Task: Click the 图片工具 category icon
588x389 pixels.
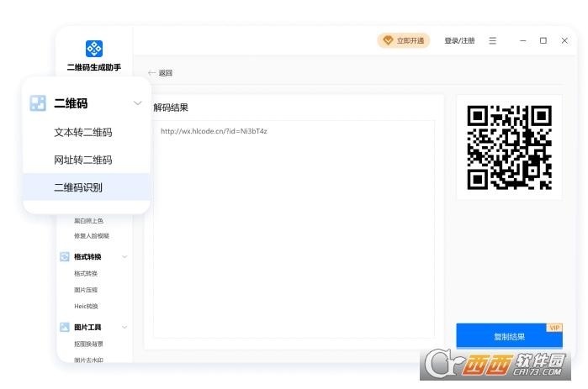Action: [x=65, y=327]
